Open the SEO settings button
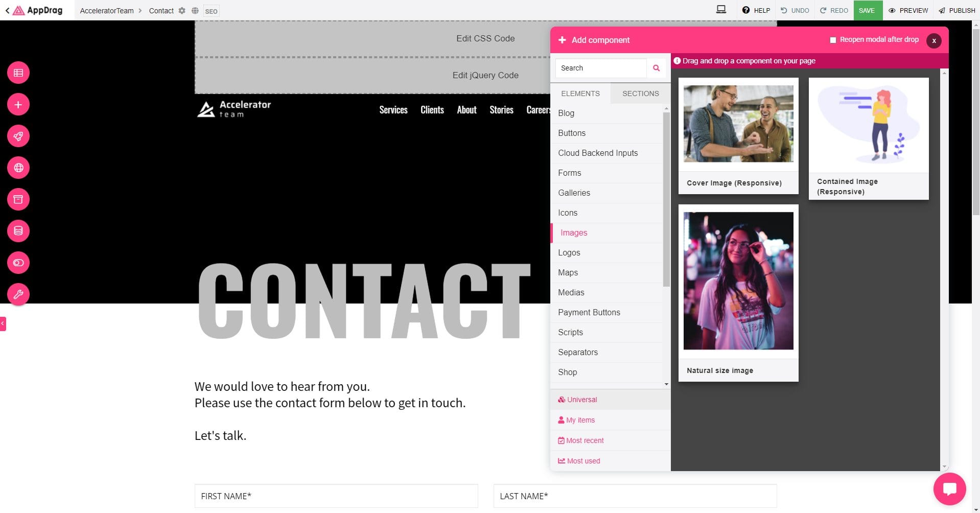980x513 pixels. [211, 11]
